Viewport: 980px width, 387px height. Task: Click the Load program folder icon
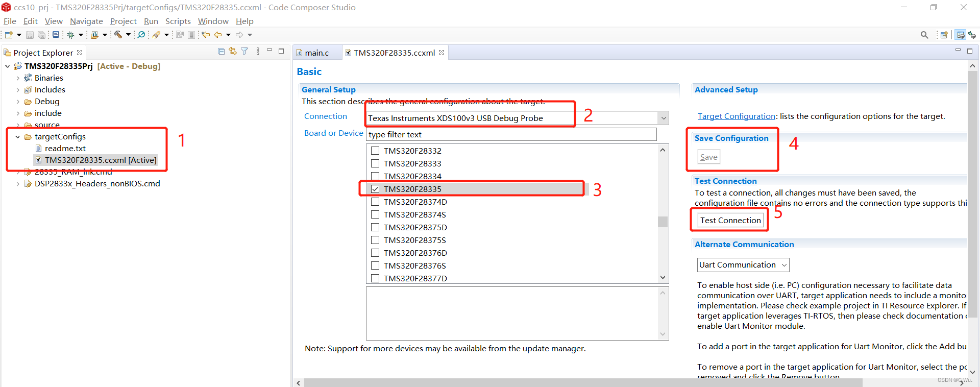(94, 35)
